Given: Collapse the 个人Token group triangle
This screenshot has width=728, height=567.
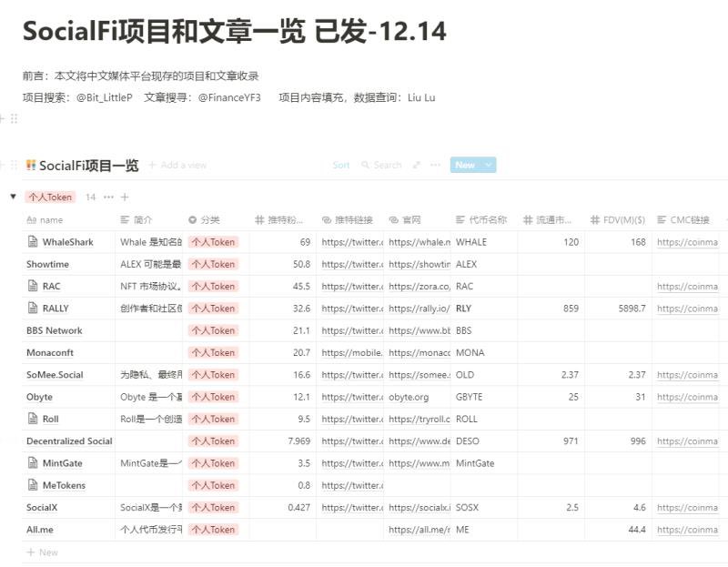Looking at the screenshot, I should [x=14, y=197].
